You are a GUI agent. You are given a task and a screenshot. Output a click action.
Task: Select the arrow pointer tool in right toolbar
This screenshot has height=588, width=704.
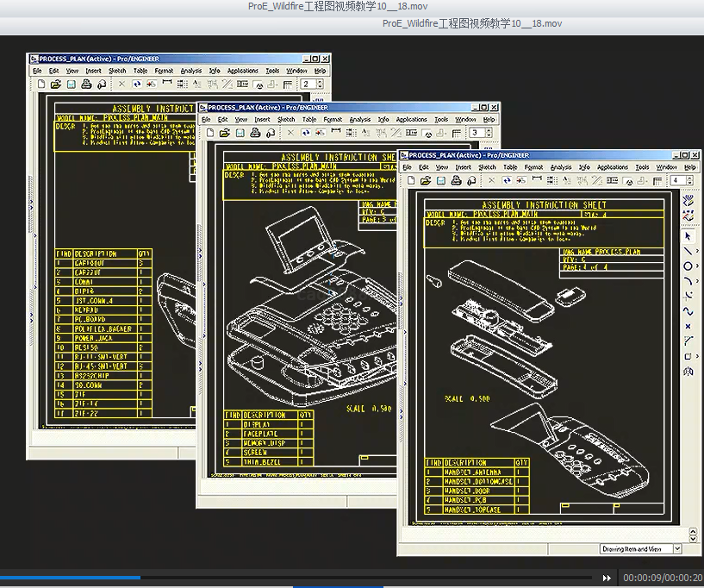point(688,235)
